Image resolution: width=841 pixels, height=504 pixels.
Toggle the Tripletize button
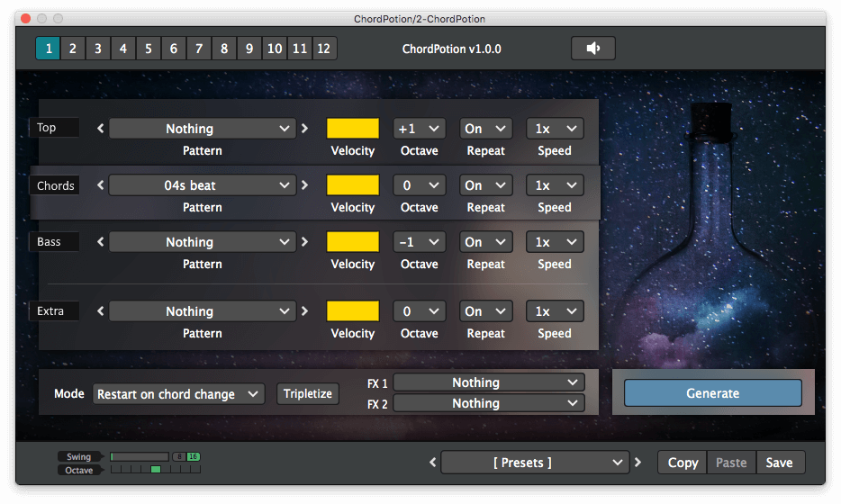click(x=308, y=393)
